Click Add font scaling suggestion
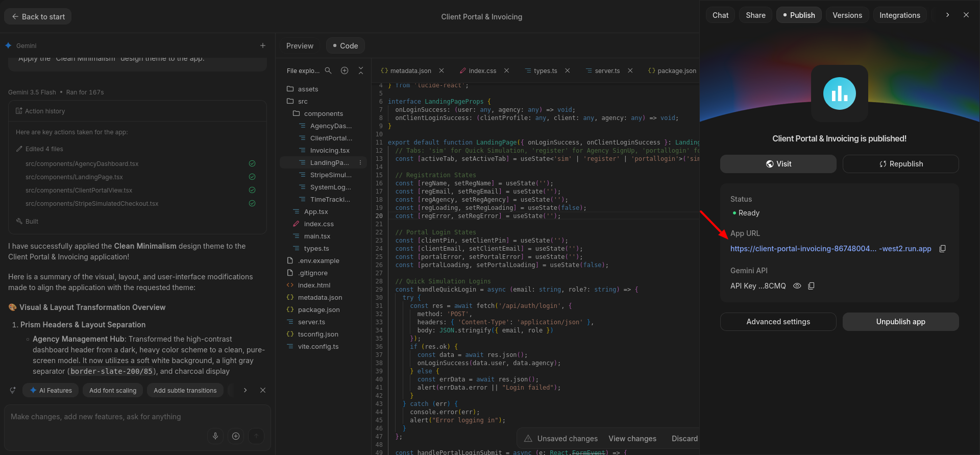 point(113,390)
